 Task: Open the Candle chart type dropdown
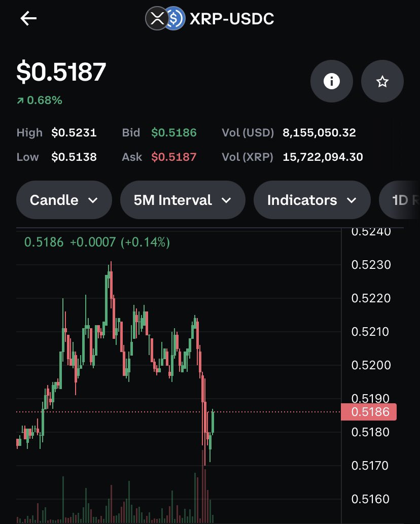64,200
